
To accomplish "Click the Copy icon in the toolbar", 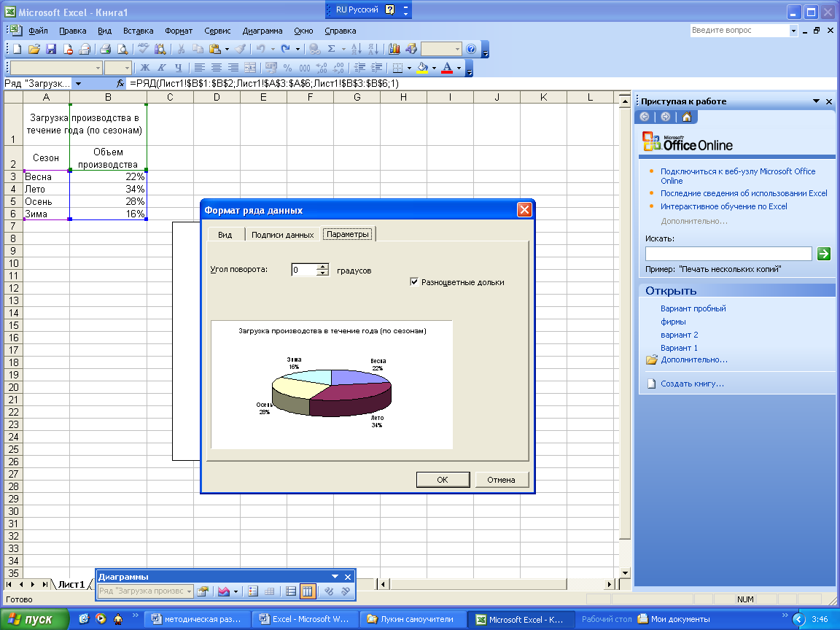I will pyautogui.click(x=198, y=50).
